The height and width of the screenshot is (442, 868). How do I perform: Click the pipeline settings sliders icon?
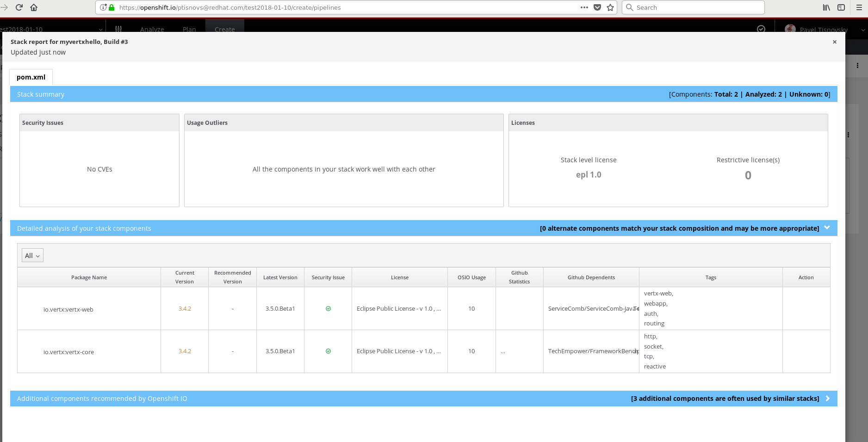119,29
